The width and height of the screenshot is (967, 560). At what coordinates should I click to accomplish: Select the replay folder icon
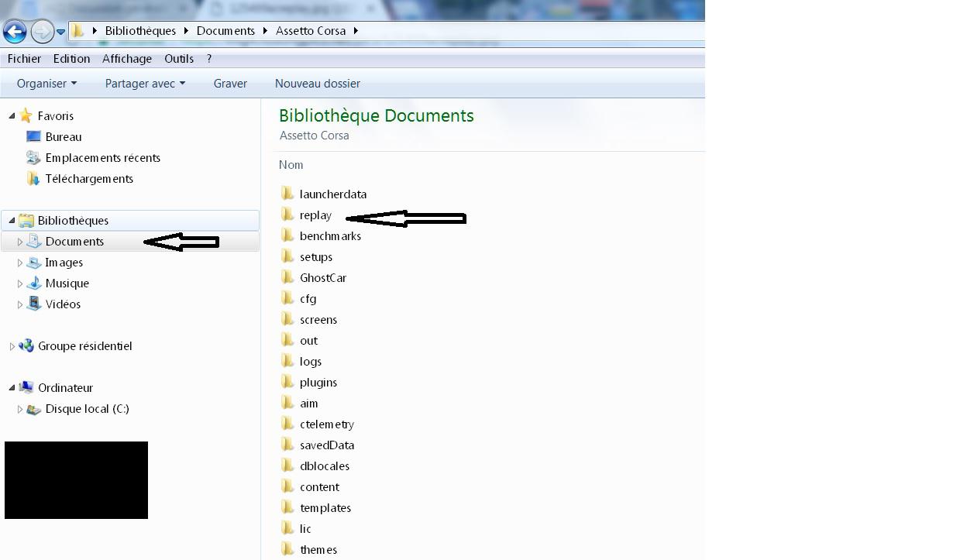pos(287,215)
